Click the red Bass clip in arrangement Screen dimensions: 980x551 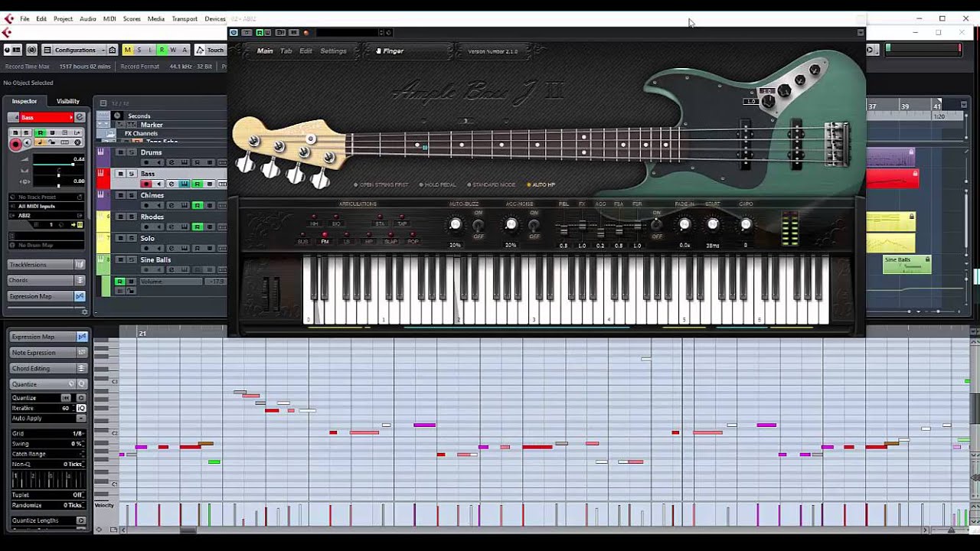tap(892, 179)
